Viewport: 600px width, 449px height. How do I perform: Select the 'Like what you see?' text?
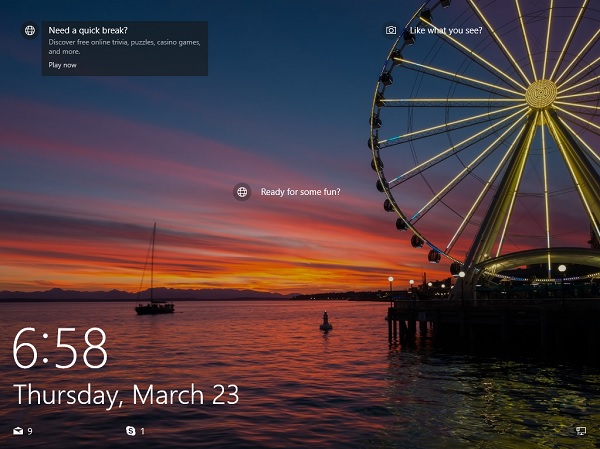click(446, 31)
